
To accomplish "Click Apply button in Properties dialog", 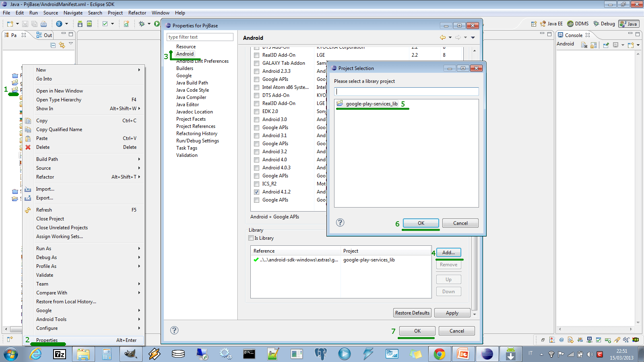I will coord(452,313).
